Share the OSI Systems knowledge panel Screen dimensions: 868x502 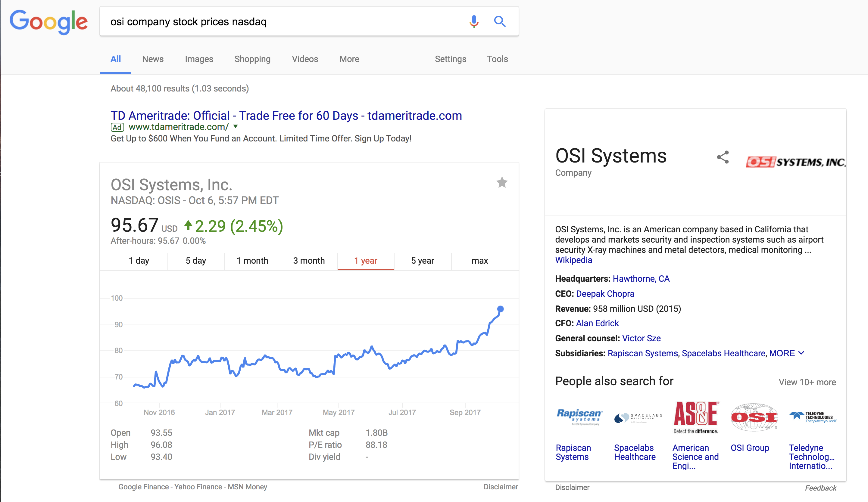coord(723,157)
